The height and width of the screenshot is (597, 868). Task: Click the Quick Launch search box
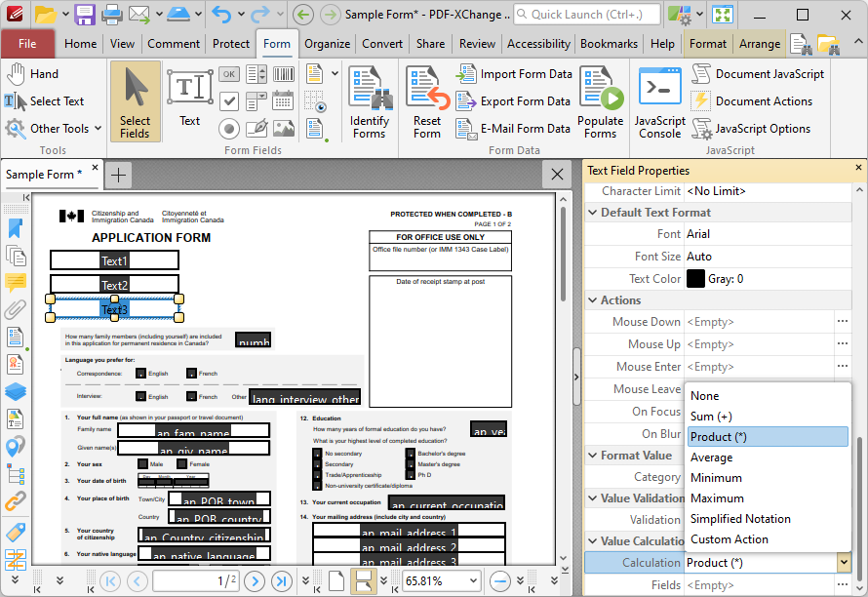[587, 15]
